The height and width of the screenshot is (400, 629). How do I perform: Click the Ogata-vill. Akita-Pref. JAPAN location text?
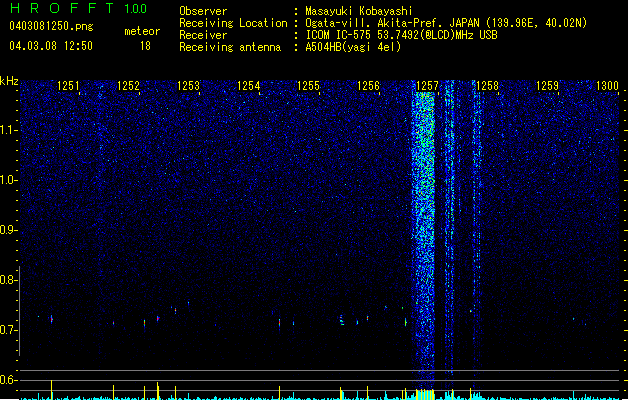pos(446,23)
